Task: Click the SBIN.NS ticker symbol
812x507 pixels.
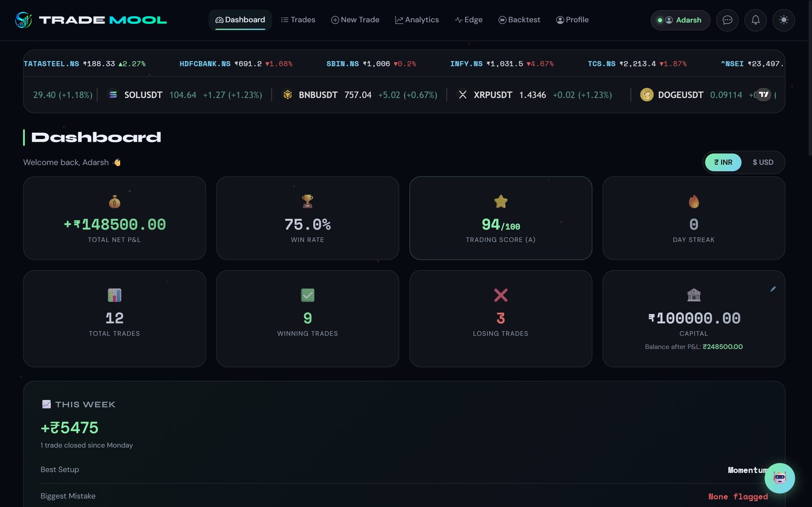Action: (342, 63)
